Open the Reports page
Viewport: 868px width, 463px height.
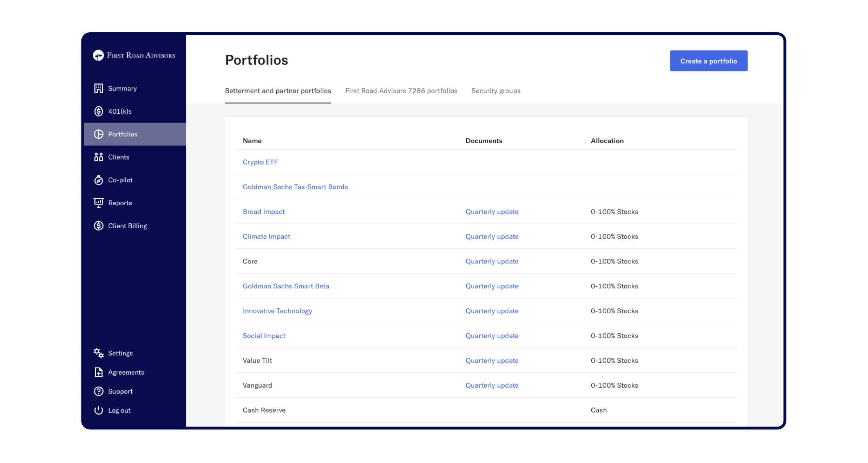tap(120, 203)
